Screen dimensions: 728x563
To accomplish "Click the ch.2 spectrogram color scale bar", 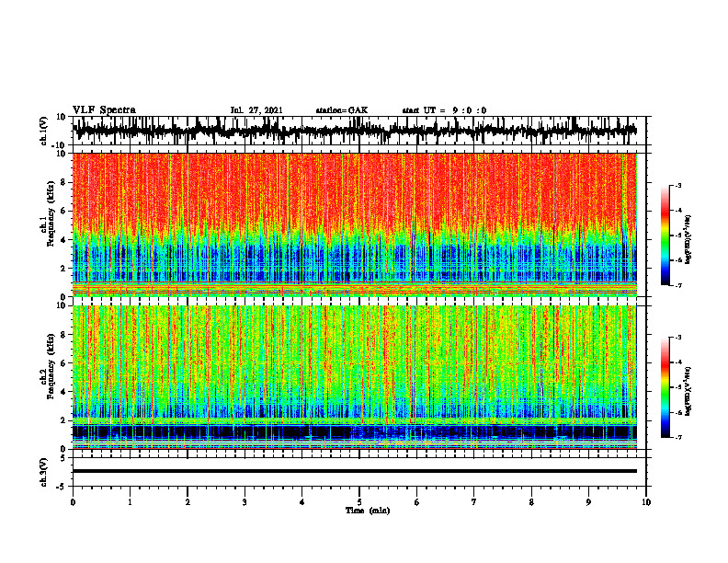I will (x=665, y=387).
